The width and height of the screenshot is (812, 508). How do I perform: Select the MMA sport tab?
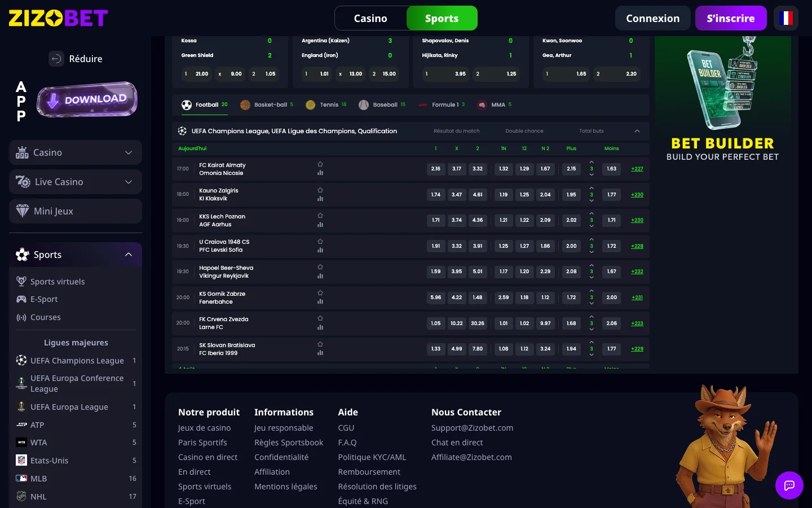pos(495,105)
